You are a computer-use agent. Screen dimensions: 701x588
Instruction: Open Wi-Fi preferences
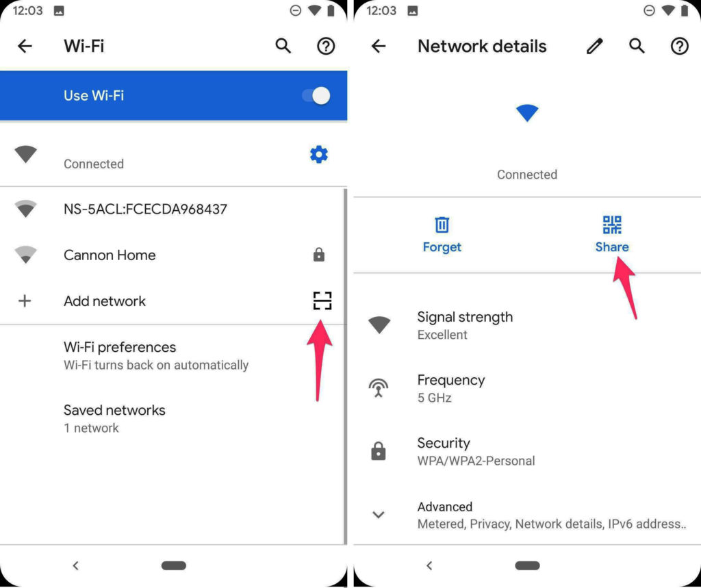[173, 355]
